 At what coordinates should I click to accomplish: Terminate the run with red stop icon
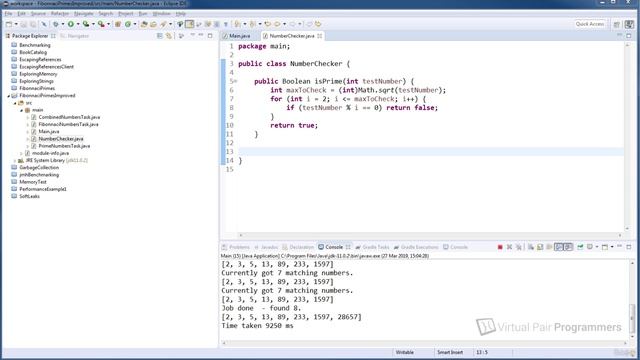pyautogui.click(x=500, y=247)
